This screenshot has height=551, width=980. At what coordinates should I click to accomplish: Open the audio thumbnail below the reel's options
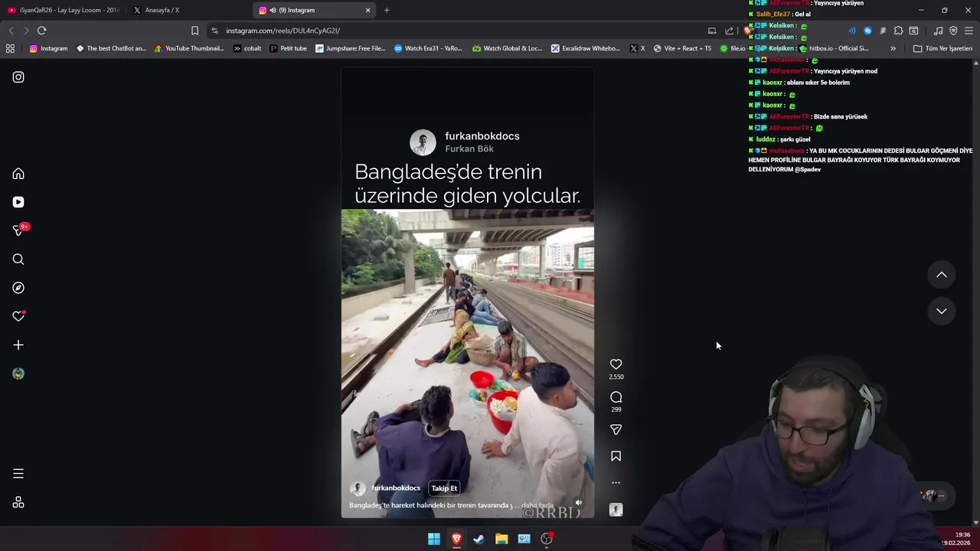[616, 510]
